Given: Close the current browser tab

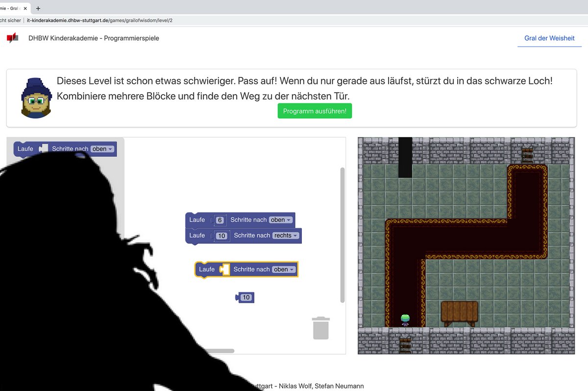Looking at the screenshot, I should point(25,8).
